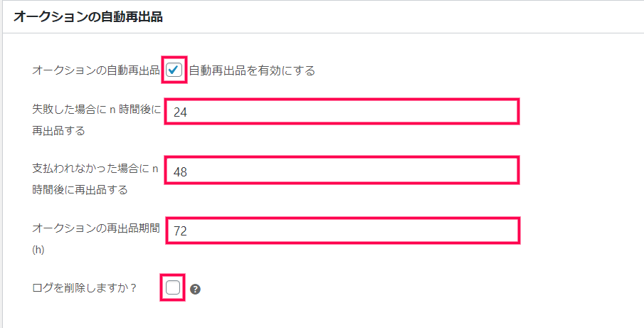This screenshot has height=328, width=644.
Task: Click the オークションの再出品期間 label
Action: point(96,228)
